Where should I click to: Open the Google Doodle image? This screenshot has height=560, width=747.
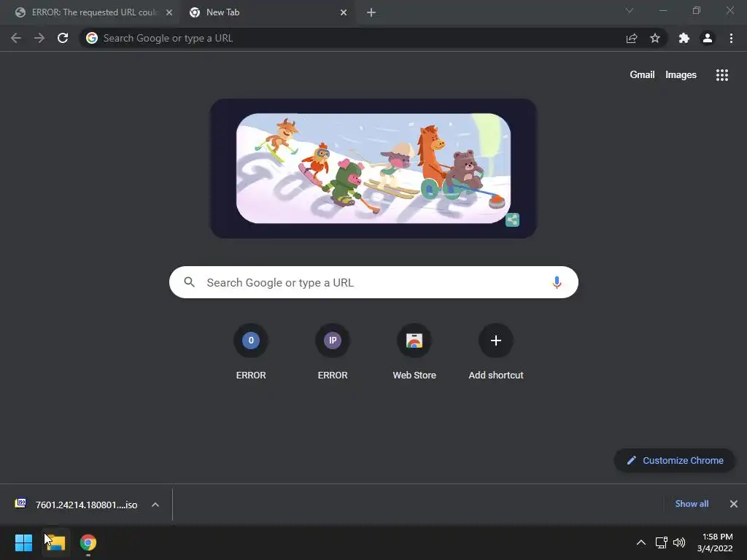click(x=373, y=168)
